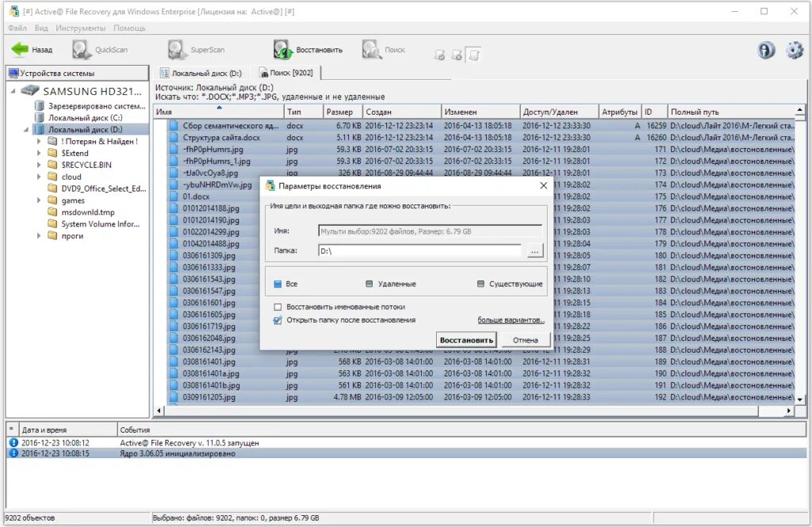Click the Восстановить toolbar icon
The width and height of the screenshot is (812, 527).
pyautogui.click(x=282, y=48)
